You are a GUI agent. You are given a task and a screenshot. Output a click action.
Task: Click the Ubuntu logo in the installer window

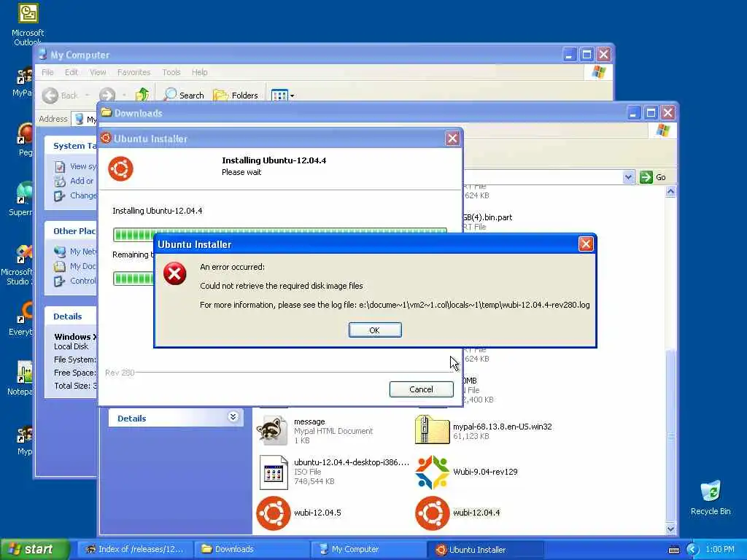[120, 168]
